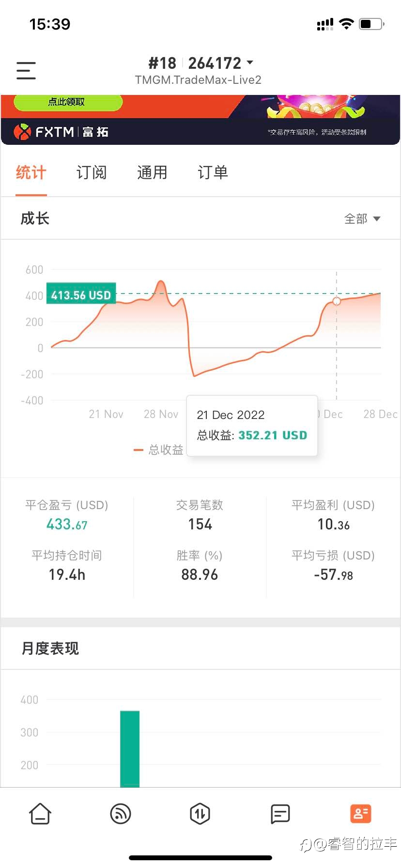The width and height of the screenshot is (401, 868).
Task: Open the home tab icon
Action: click(x=40, y=814)
